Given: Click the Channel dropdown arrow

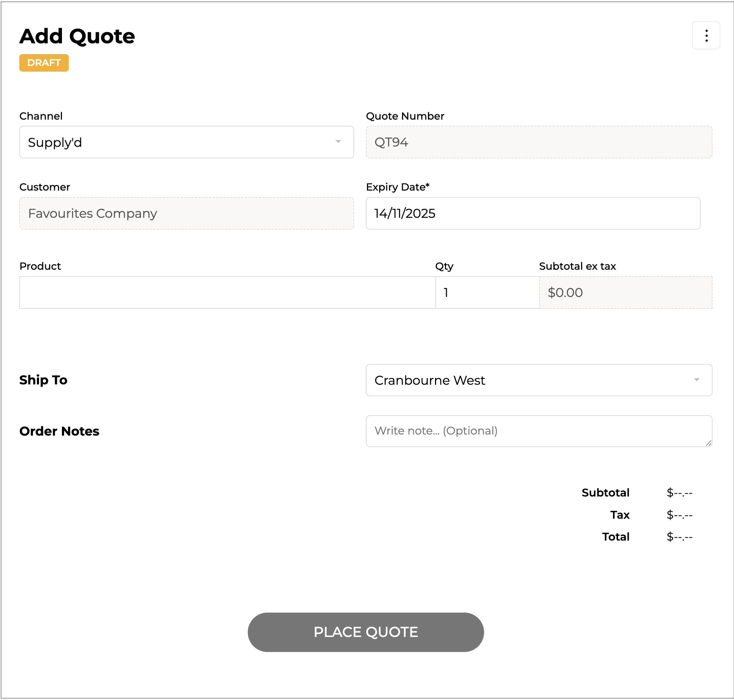Looking at the screenshot, I should 338,142.
